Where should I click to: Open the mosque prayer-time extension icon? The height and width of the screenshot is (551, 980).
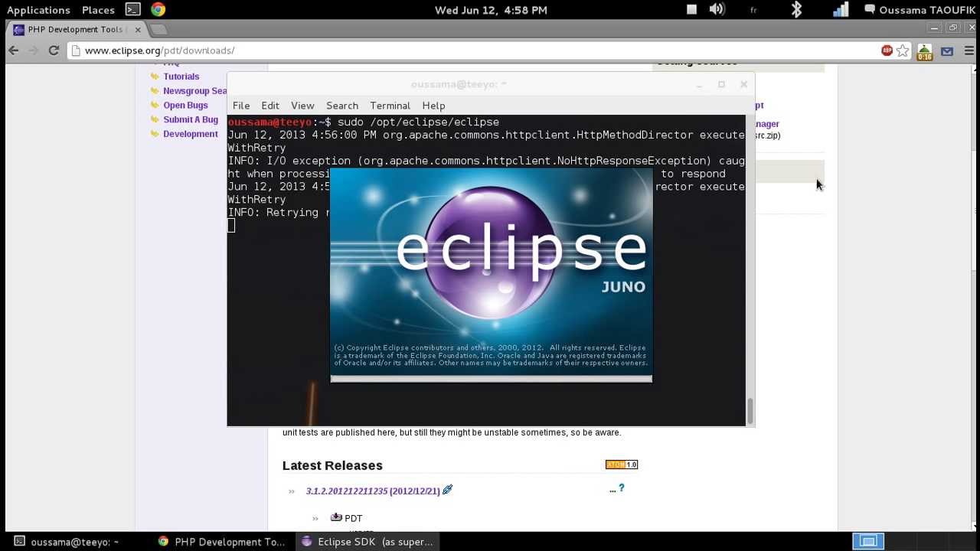[x=925, y=51]
